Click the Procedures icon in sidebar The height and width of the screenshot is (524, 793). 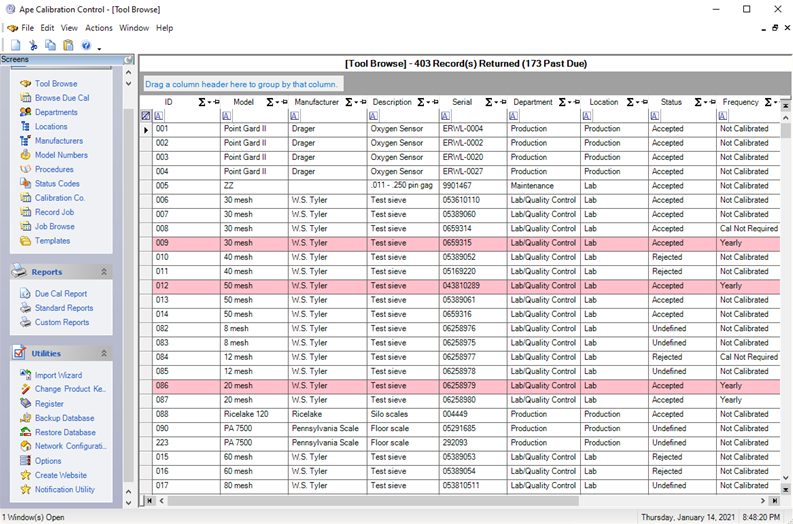point(25,169)
